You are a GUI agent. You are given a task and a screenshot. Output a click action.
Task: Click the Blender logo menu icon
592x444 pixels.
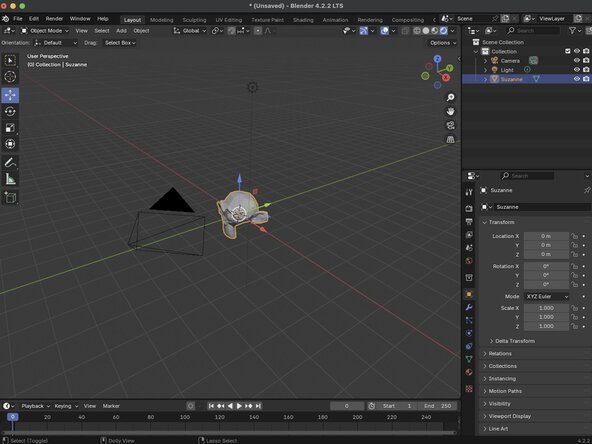click(x=6, y=18)
